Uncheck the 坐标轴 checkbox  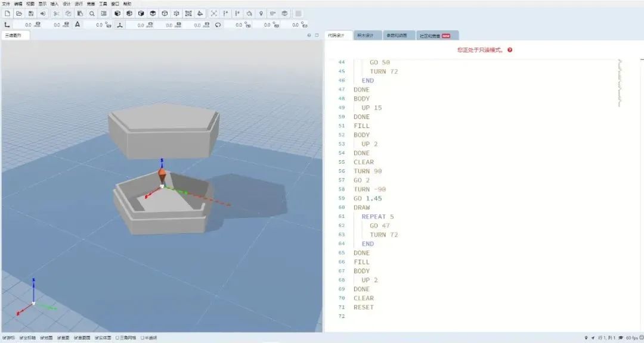pyautogui.click(x=21, y=338)
